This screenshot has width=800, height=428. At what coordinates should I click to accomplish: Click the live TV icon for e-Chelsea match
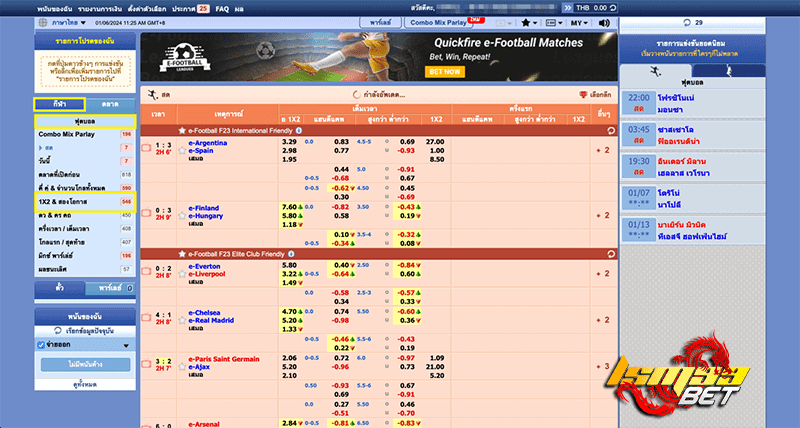click(x=146, y=317)
